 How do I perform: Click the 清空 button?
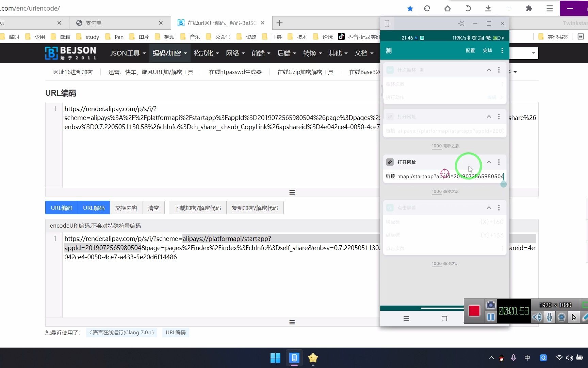(153, 208)
